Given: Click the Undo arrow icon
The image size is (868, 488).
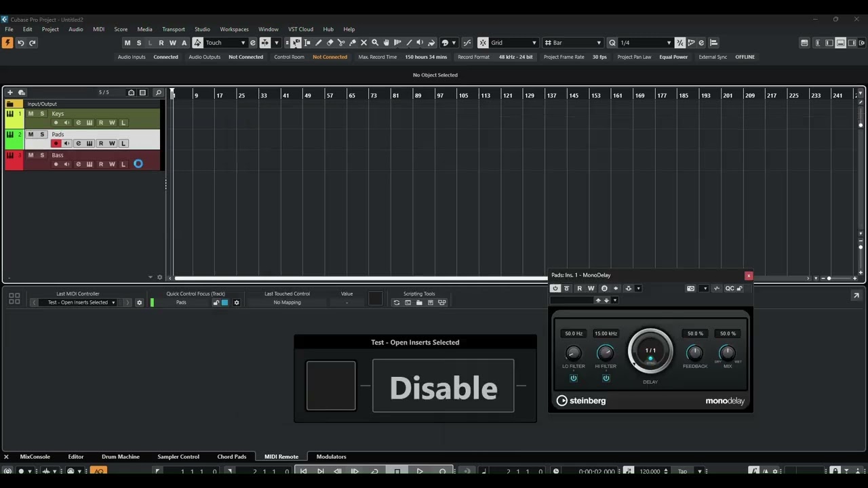Looking at the screenshot, I should tap(20, 43).
